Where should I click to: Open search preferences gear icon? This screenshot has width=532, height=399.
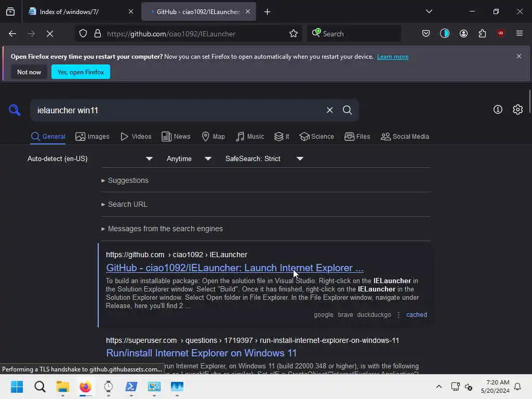click(x=518, y=109)
